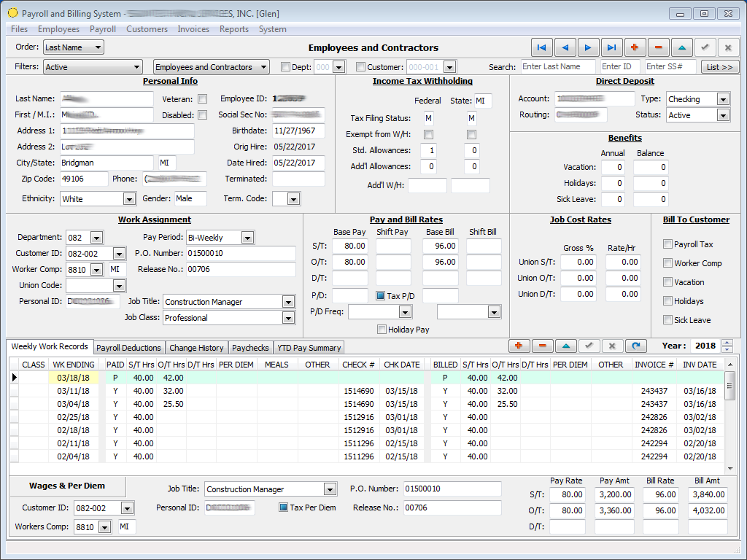Viewport: 747px width, 560px height.
Task: Check Federal Exempt from W/H box
Action: (429, 135)
